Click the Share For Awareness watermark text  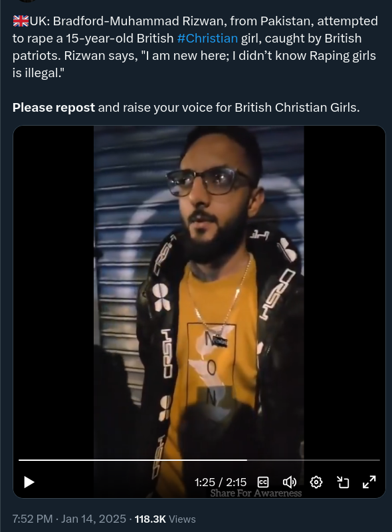[x=256, y=493]
